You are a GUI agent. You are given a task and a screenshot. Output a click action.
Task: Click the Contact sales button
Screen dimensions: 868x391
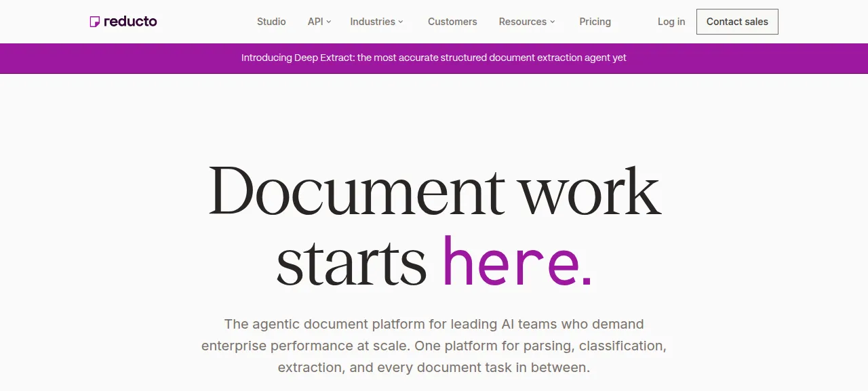(737, 22)
